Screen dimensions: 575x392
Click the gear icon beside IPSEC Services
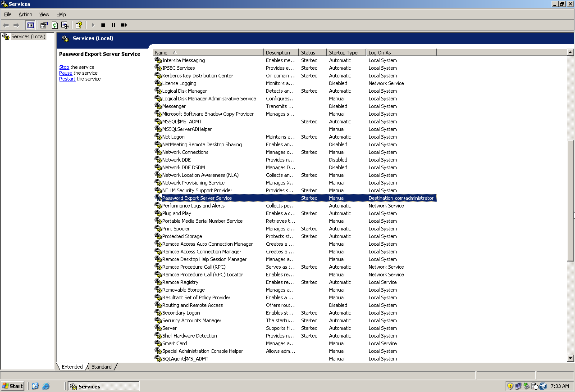coord(158,68)
